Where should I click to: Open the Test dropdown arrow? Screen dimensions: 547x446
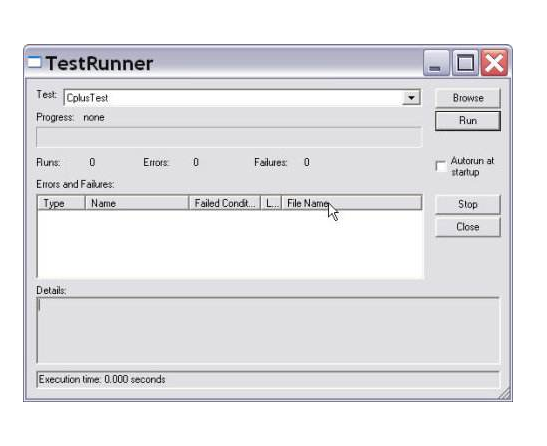point(411,98)
